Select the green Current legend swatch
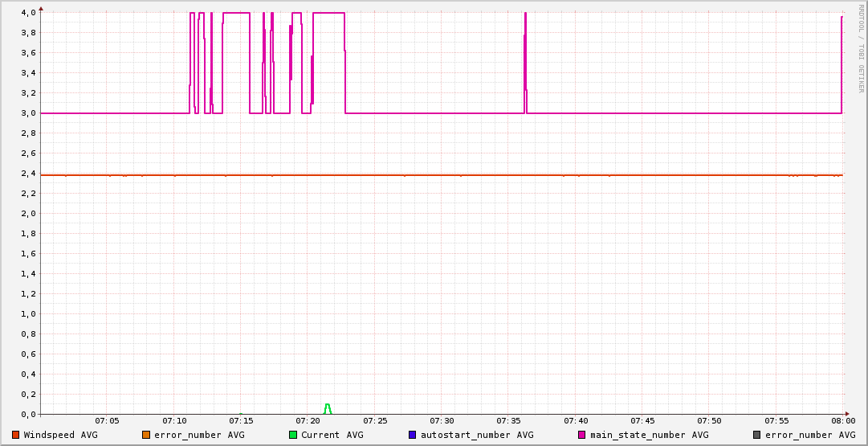The image size is (868, 446). pyautogui.click(x=293, y=435)
